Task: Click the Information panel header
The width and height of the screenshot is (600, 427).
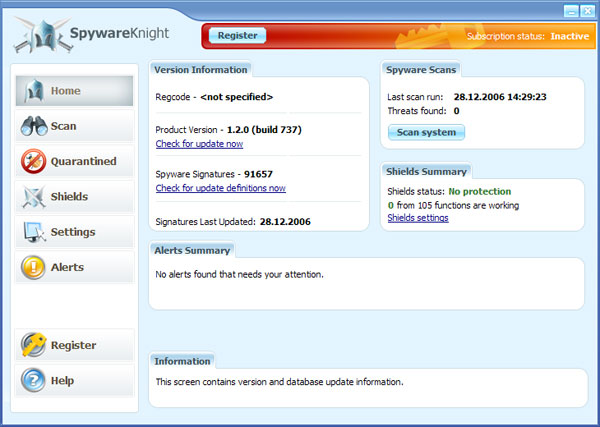Action: click(x=182, y=362)
